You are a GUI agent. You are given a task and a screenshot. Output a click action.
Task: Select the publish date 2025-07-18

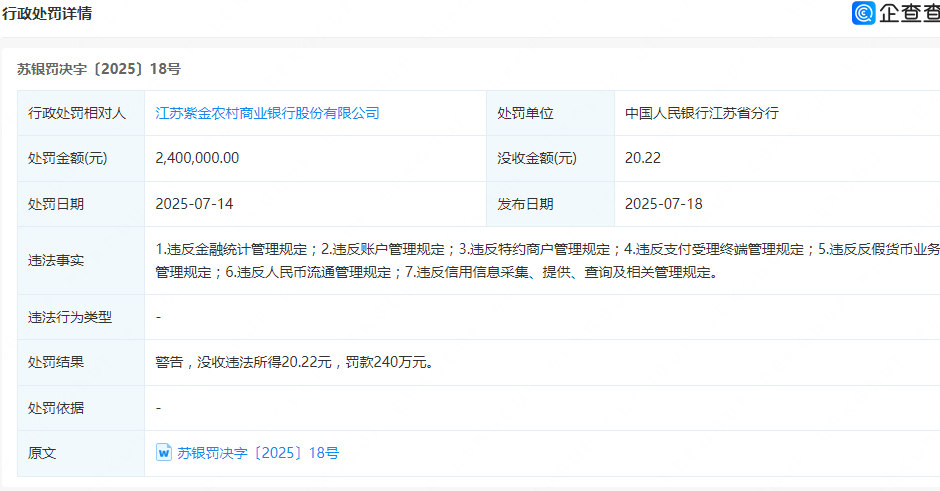(663, 204)
